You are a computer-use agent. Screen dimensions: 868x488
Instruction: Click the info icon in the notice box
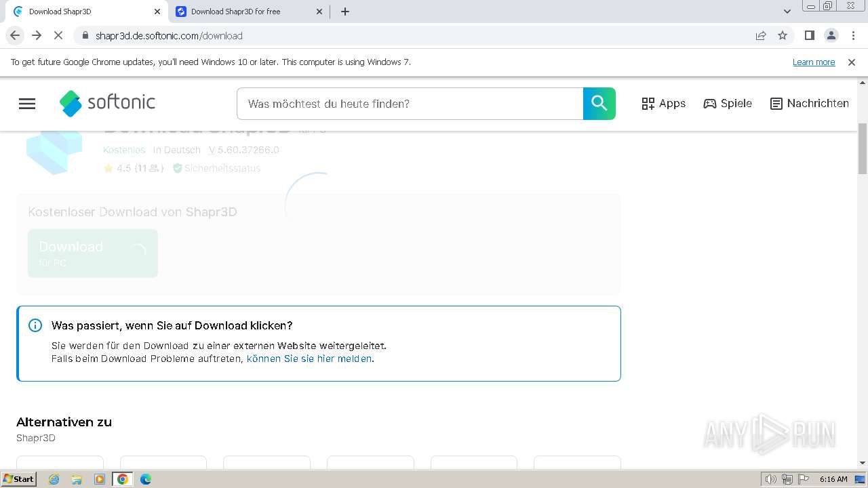pos(35,325)
